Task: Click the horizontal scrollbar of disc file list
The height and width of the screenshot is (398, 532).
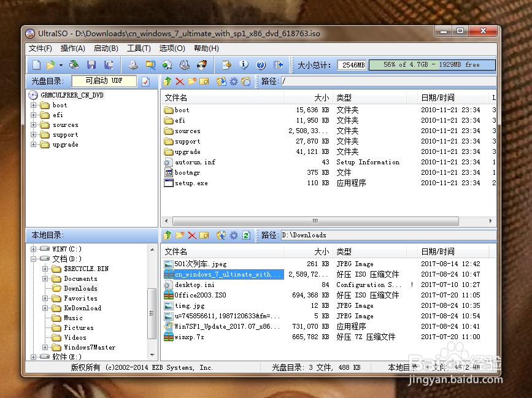Action: point(315,221)
